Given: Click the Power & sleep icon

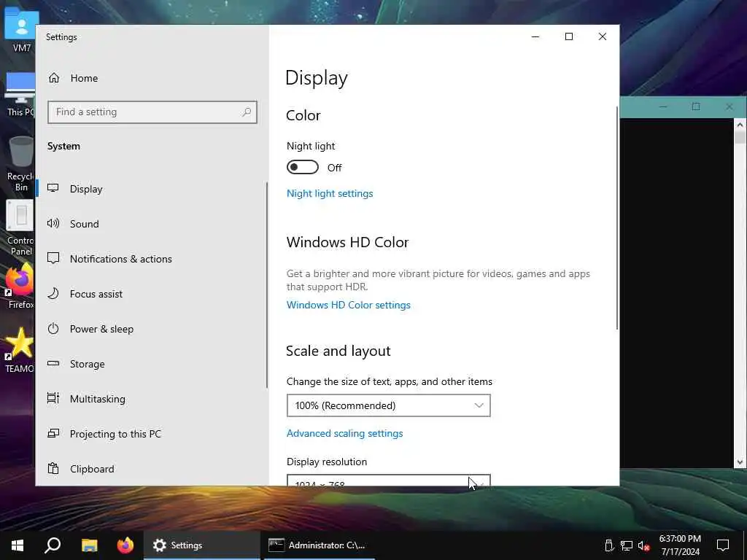Looking at the screenshot, I should point(53,329).
